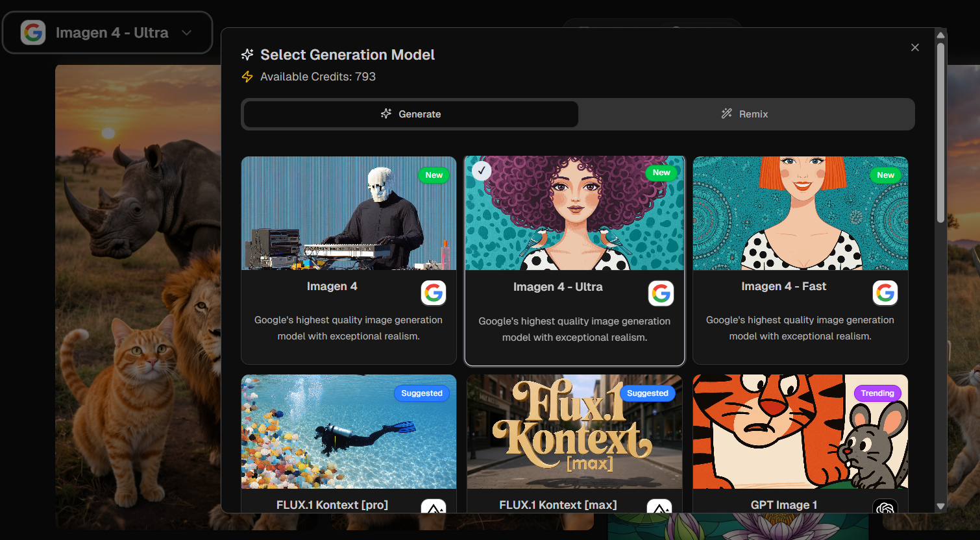Click the New badge on Imagen 4 - Ultra card
This screenshot has width=980, height=540.
tap(661, 173)
